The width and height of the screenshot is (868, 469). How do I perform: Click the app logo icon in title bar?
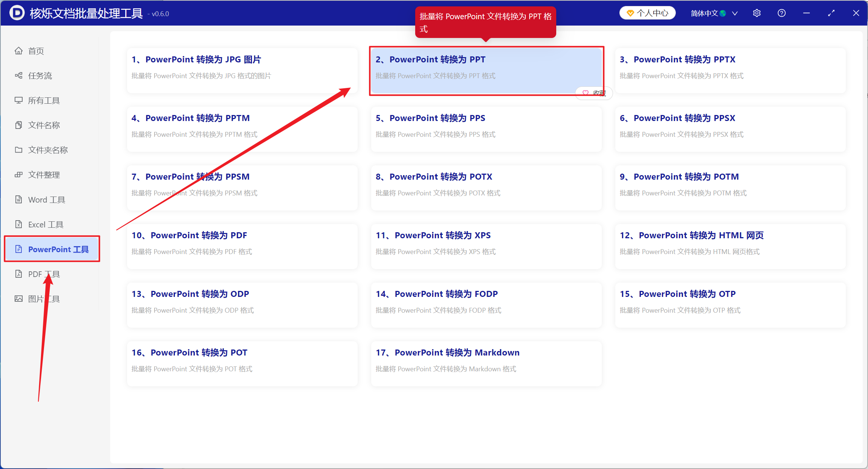(x=17, y=13)
